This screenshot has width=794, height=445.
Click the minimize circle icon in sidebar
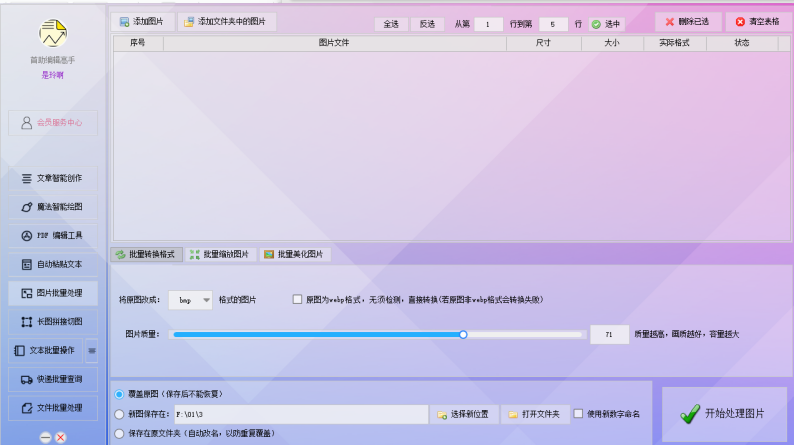(x=46, y=437)
